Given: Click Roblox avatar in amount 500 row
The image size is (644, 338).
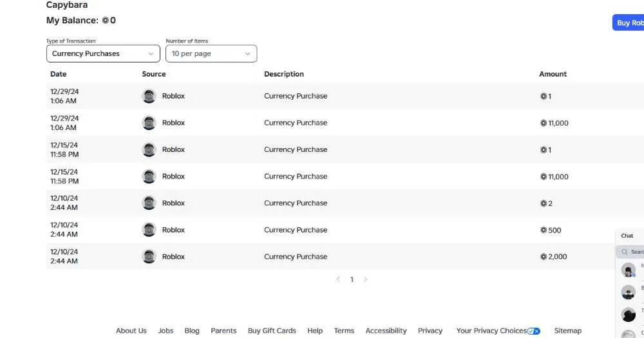Looking at the screenshot, I should click(x=149, y=230).
